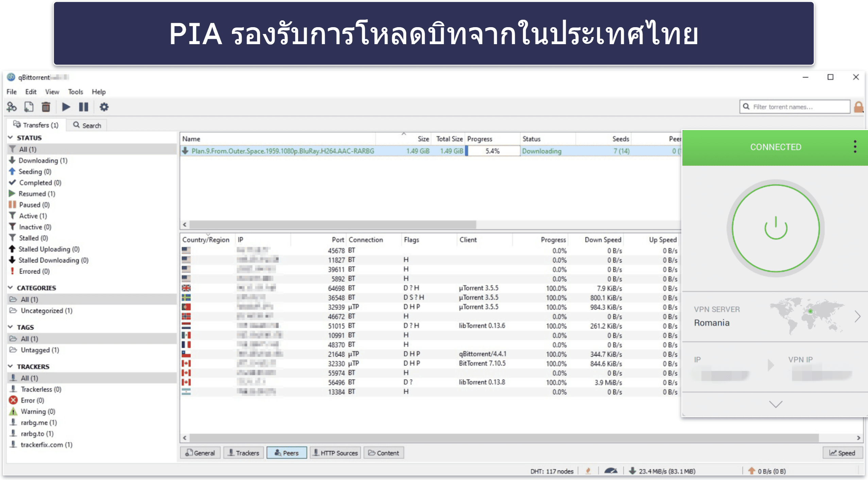Click the Resume play toolbar icon
868x480 pixels.
click(66, 107)
